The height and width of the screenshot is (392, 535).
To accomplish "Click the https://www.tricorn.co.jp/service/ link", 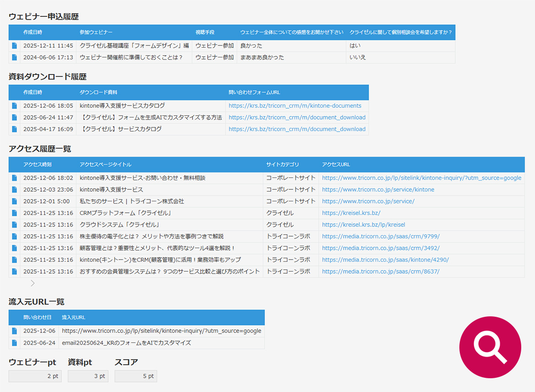I will pos(369,201).
